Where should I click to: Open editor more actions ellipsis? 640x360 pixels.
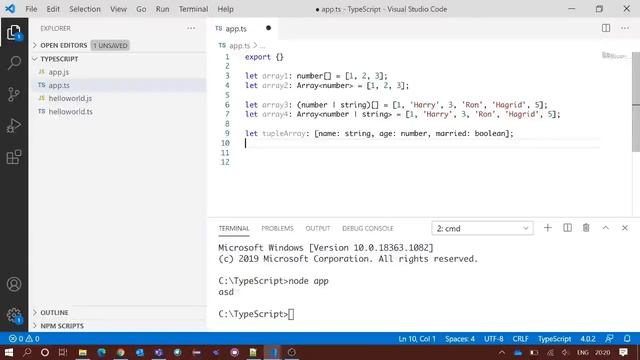tap(625, 28)
